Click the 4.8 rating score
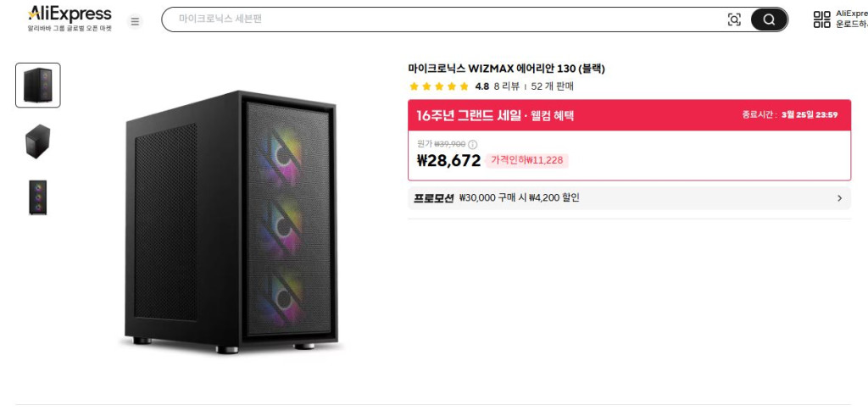868x416 pixels. 481,86
